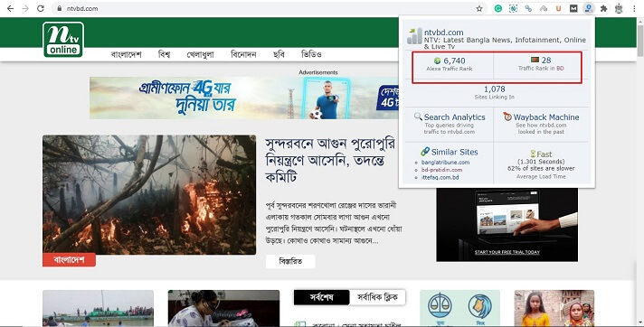Click the red বাংলাদেশ category tag
Viewport: 644px width, 327px height.
pos(69,260)
